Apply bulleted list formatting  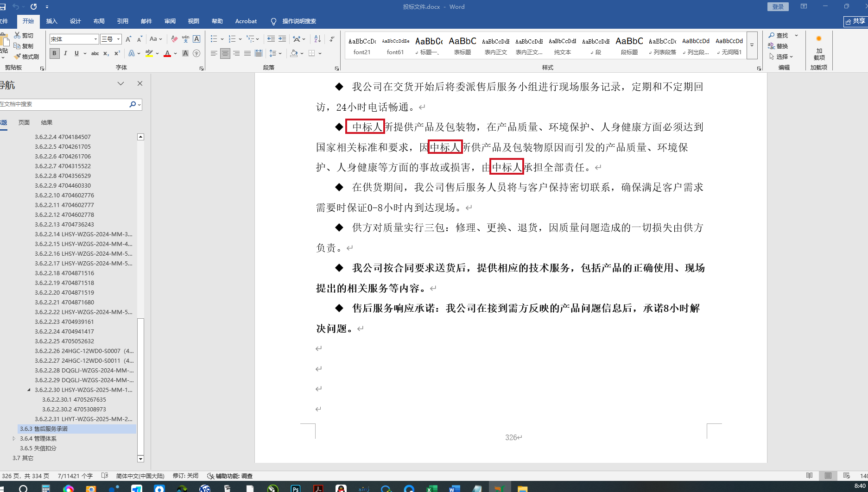214,39
